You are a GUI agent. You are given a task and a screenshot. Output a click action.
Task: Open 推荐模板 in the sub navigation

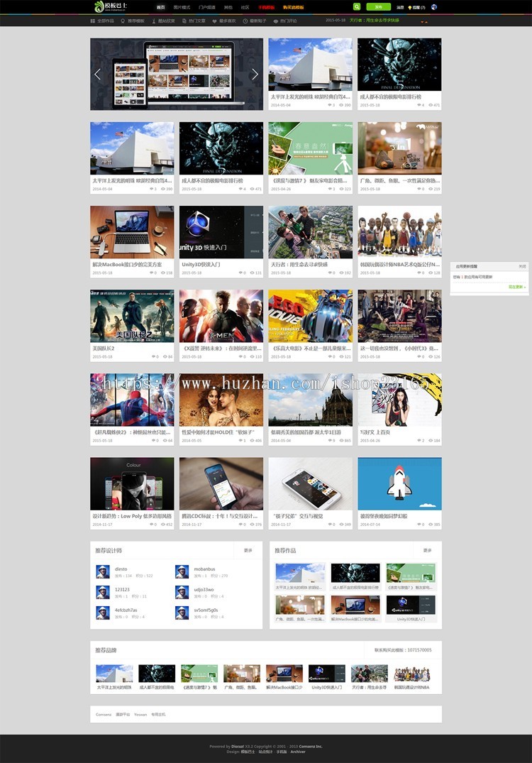pos(133,21)
